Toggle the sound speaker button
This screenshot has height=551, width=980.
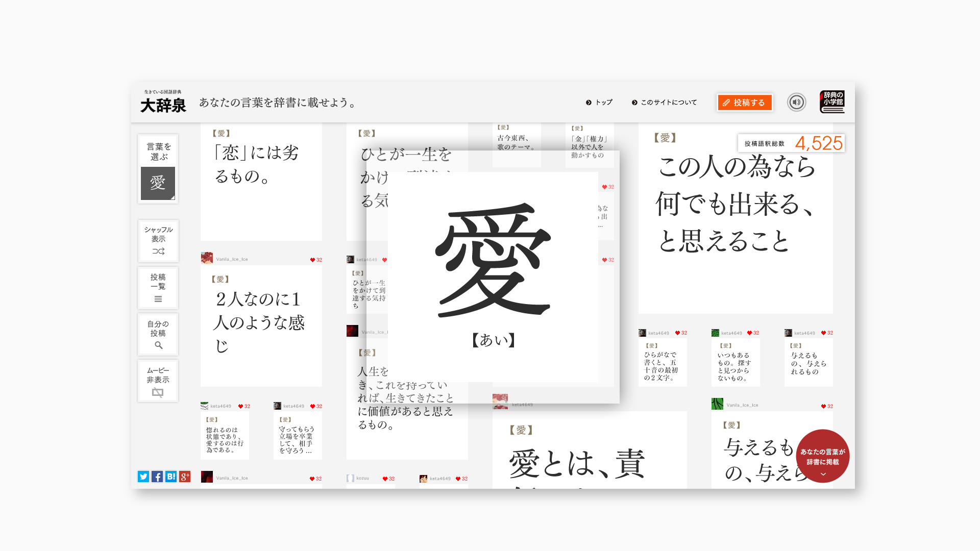(x=796, y=102)
